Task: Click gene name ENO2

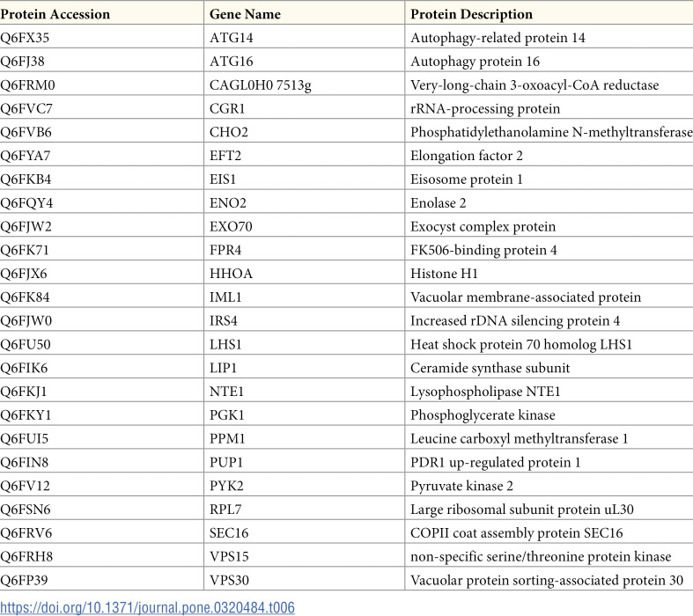Action: (x=227, y=202)
